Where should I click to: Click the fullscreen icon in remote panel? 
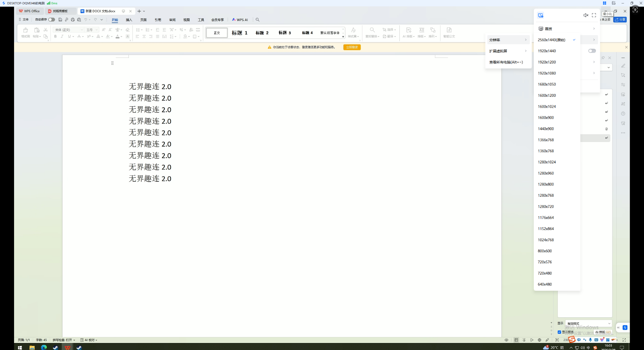click(x=594, y=15)
